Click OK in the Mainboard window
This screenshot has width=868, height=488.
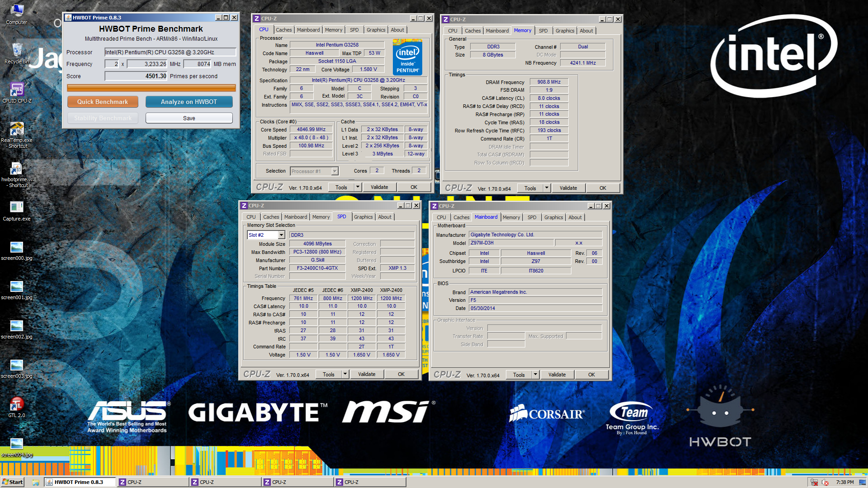tap(592, 375)
